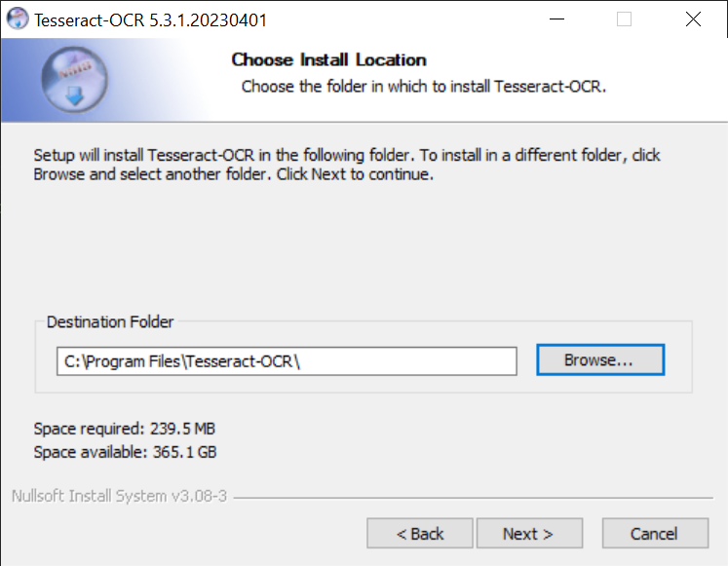Click the blue download arrow in installer logo
The image size is (728, 566).
(x=74, y=96)
